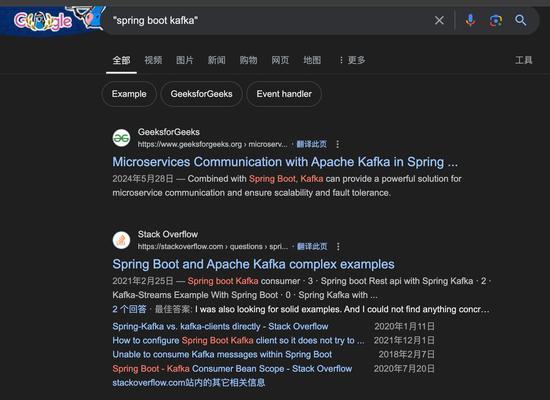Apply the Event handler filter chip
The image size is (550, 400).
point(284,94)
